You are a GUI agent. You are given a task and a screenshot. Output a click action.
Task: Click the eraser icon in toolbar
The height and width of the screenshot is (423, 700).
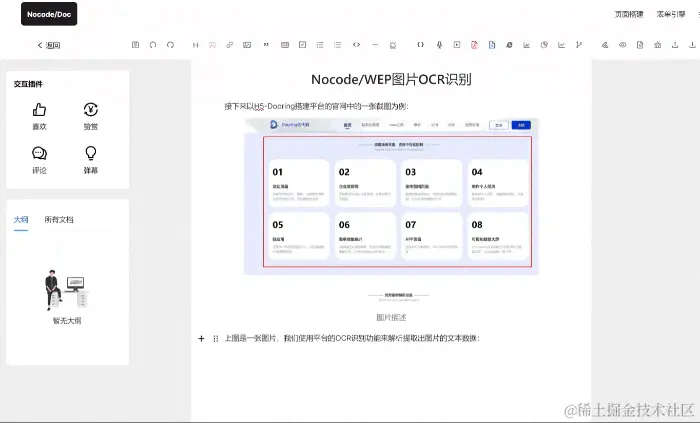[x=605, y=45]
